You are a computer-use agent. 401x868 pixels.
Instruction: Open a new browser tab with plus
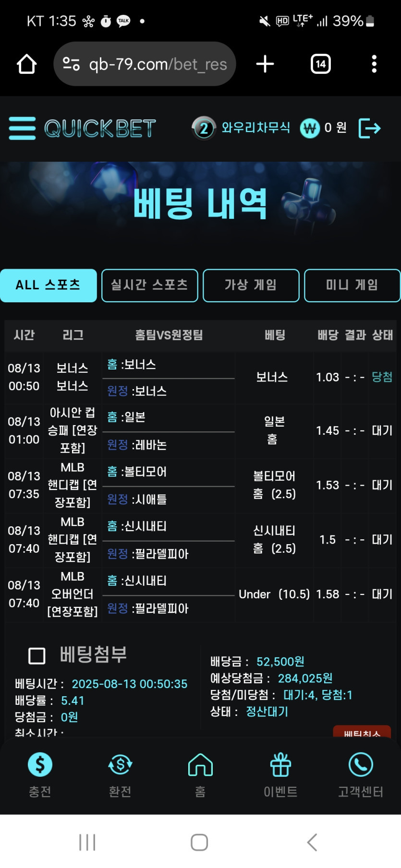tap(265, 64)
